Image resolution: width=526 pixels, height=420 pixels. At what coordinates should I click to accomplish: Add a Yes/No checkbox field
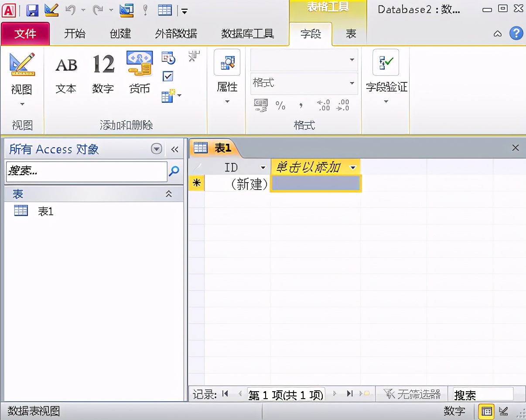pyautogui.click(x=168, y=75)
